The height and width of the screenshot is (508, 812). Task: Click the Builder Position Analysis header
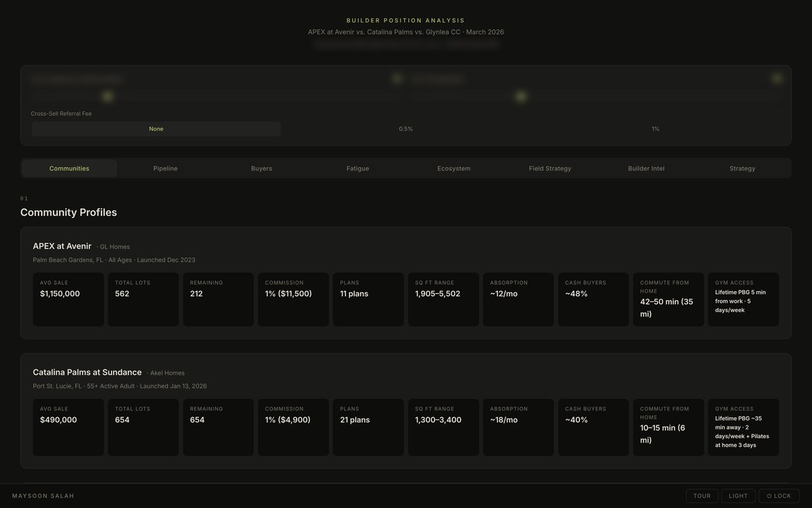[406, 20]
